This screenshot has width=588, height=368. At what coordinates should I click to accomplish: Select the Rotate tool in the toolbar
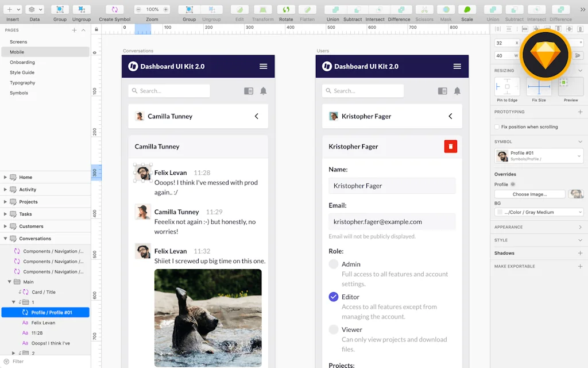[286, 9]
